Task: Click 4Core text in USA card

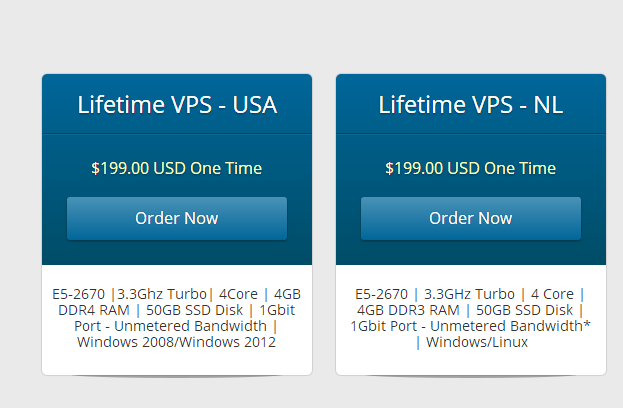Action: pos(238,294)
